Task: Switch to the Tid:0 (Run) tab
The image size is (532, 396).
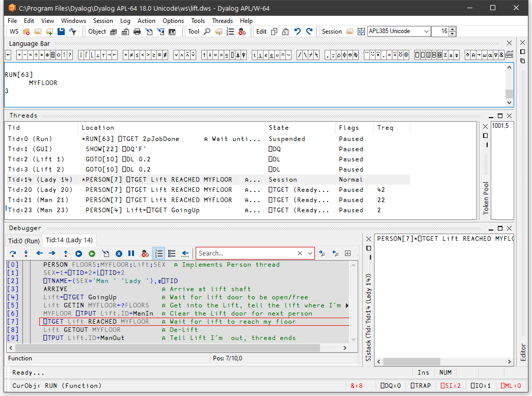Action: coord(23,240)
